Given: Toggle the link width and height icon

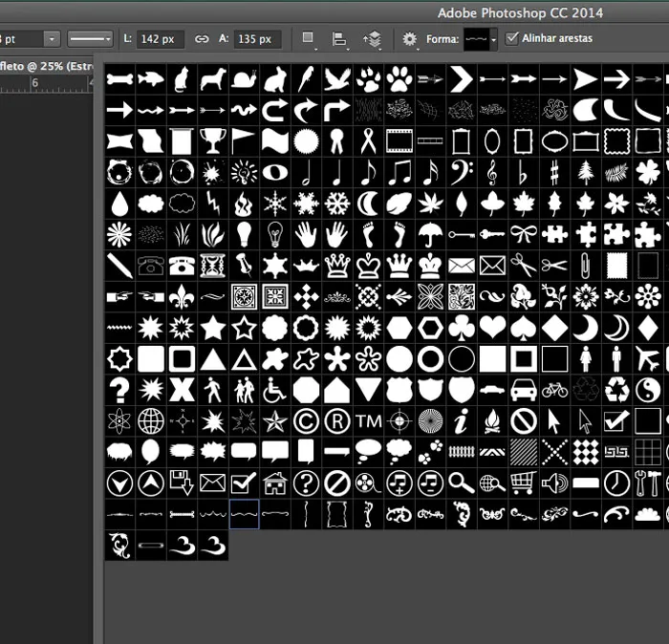Looking at the screenshot, I should pos(202,39).
